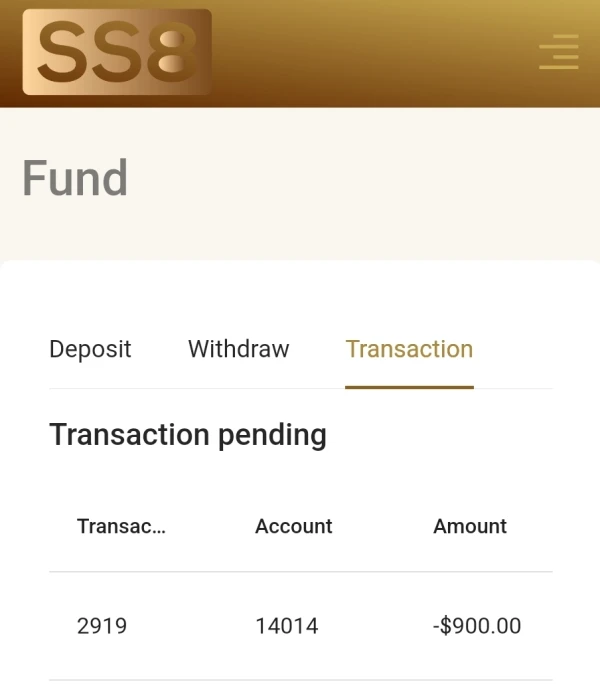The height and width of the screenshot is (688, 600).
Task: Open the hamburger menu icon
Action: 558,52
